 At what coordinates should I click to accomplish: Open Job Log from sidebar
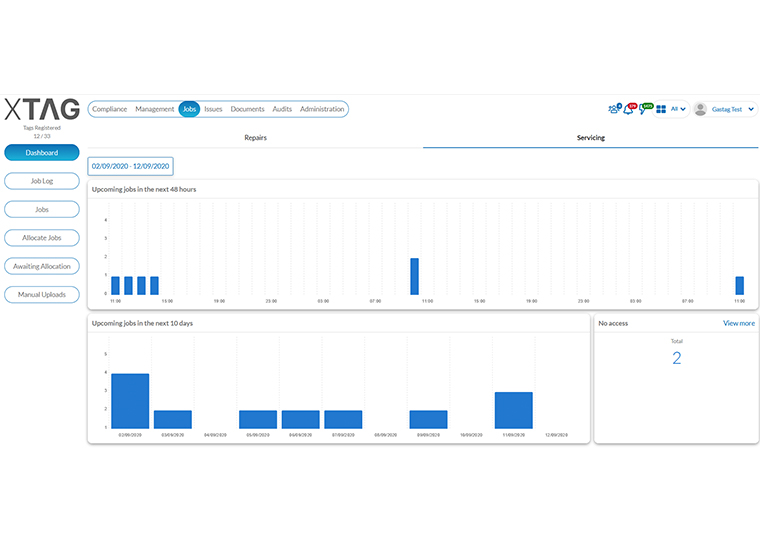[42, 181]
